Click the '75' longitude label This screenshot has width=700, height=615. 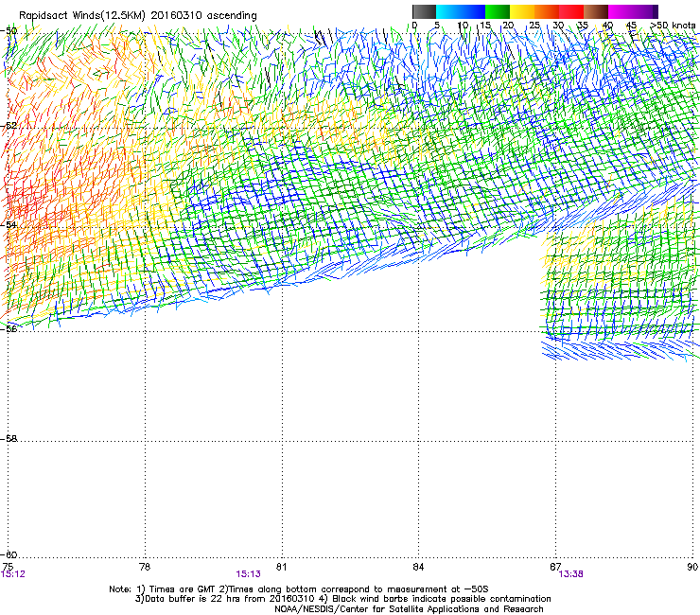tap(8, 567)
